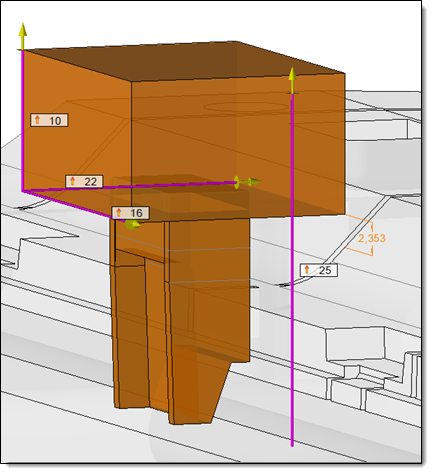This screenshot has height=474, width=432.
Task: Click the orange arrow icon in the 25 label
Action: tap(307, 269)
